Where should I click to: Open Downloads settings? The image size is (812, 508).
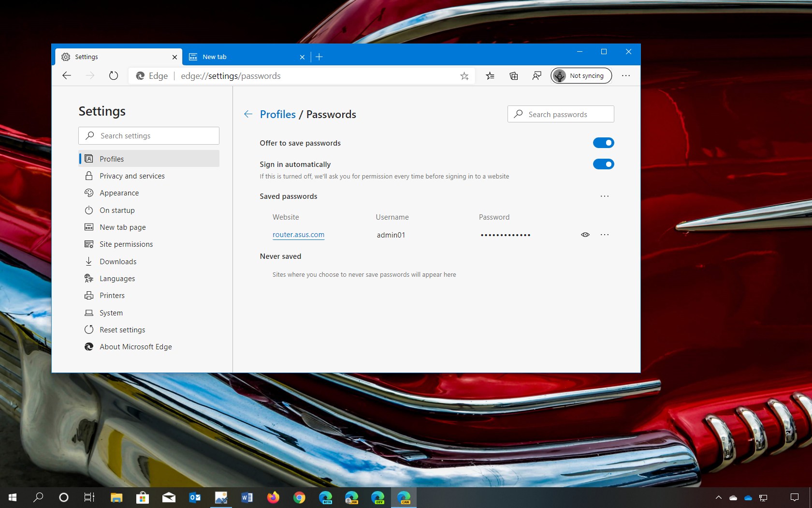(149, 261)
